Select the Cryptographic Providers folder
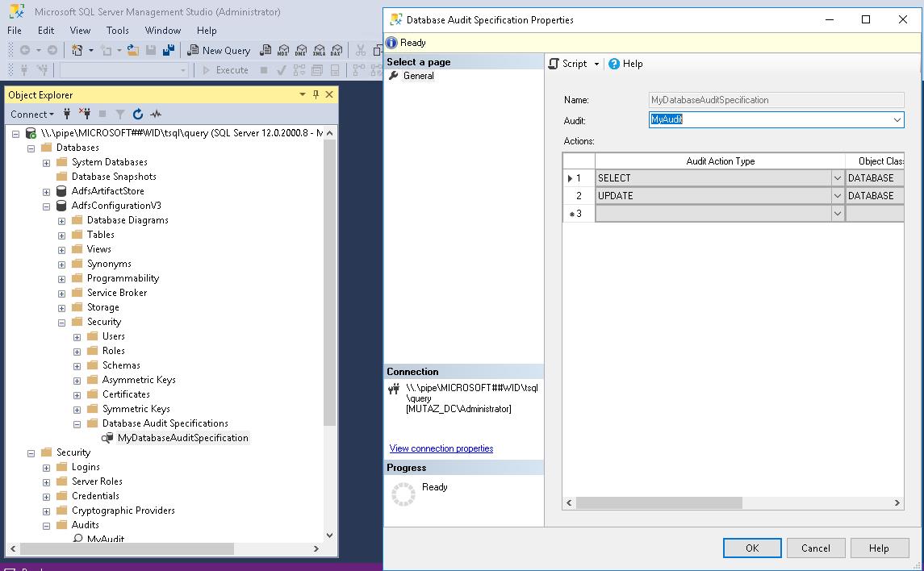The image size is (924, 571). pyautogui.click(x=123, y=511)
